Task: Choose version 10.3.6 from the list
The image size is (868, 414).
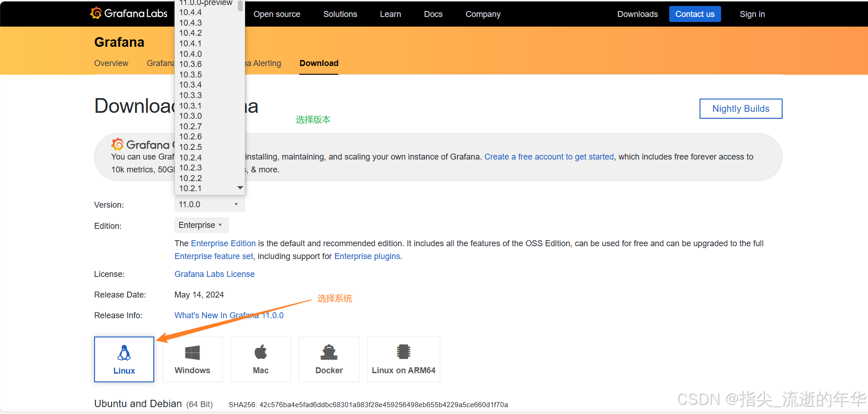Action: pyautogui.click(x=190, y=64)
